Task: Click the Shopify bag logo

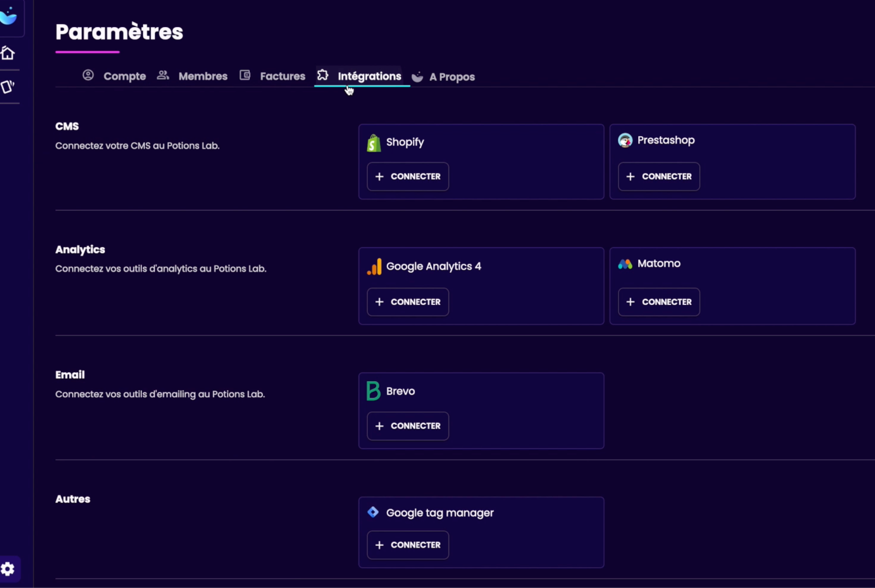Action: 374,143
